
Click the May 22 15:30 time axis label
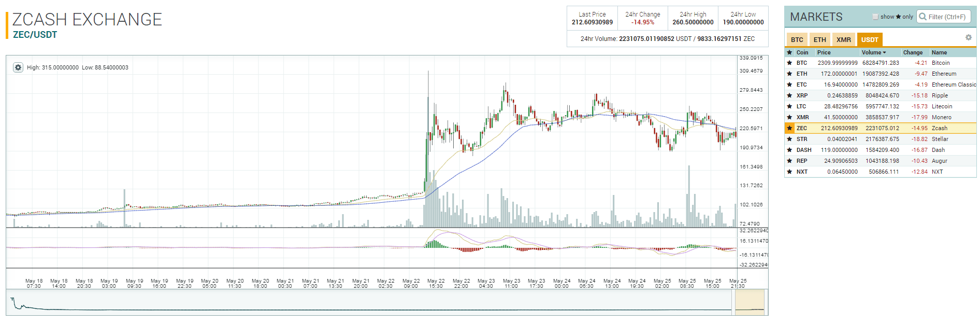[x=436, y=283]
